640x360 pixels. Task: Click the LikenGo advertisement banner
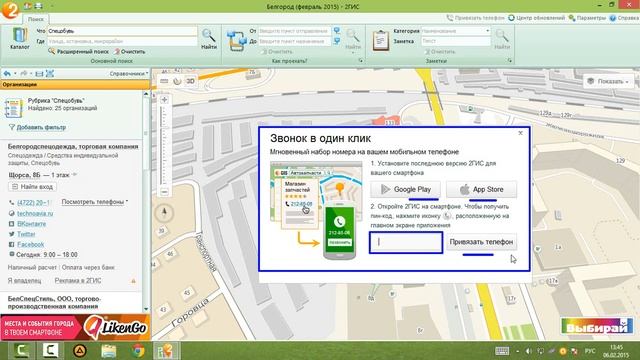75,327
